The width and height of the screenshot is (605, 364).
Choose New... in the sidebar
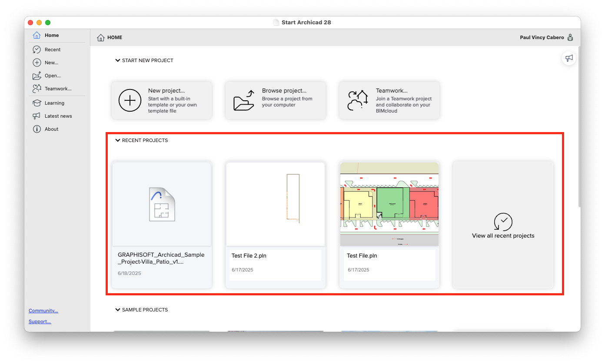pos(51,63)
